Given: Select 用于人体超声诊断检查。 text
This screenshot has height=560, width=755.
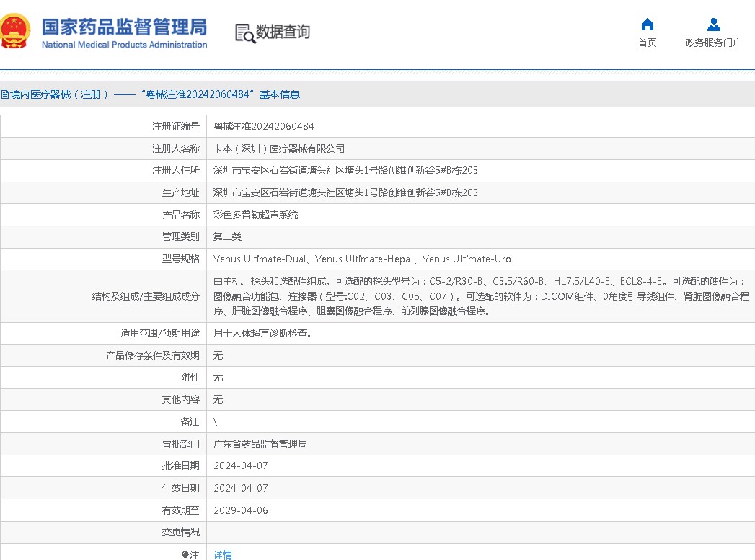Looking at the screenshot, I should pyautogui.click(x=263, y=333).
